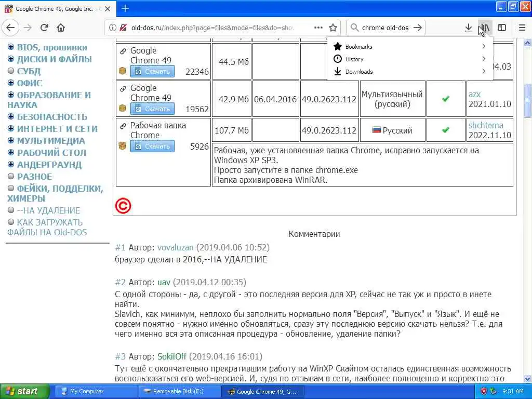This screenshot has width=532, height=399.
Task: Click the Safely Remove Hardware tray icon
Action: point(494,391)
